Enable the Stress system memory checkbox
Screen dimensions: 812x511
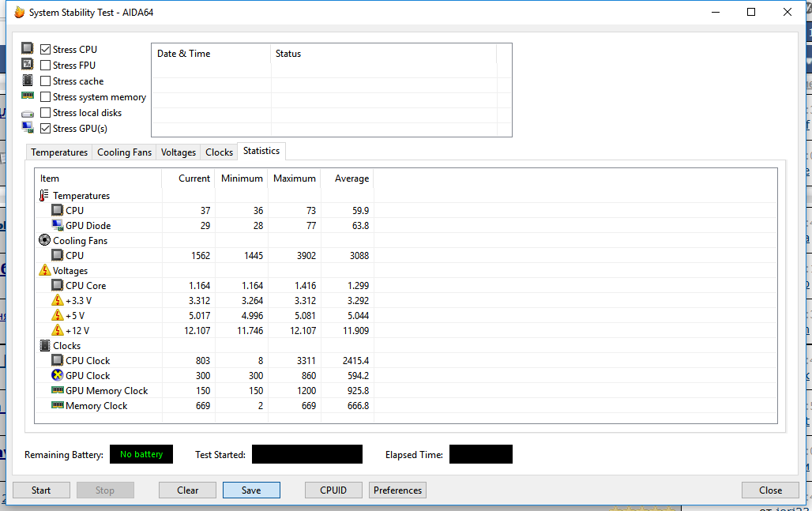tap(46, 97)
